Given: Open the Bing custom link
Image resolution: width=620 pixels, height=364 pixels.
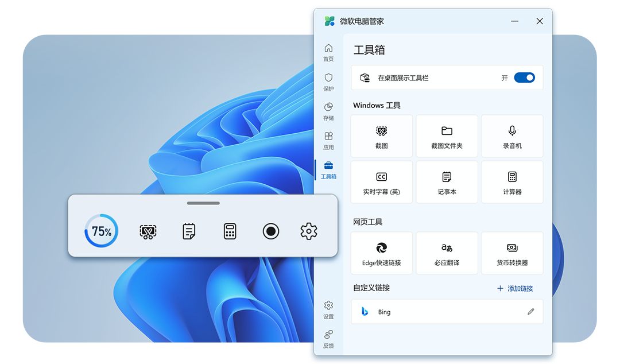Looking at the screenshot, I should [447, 312].
